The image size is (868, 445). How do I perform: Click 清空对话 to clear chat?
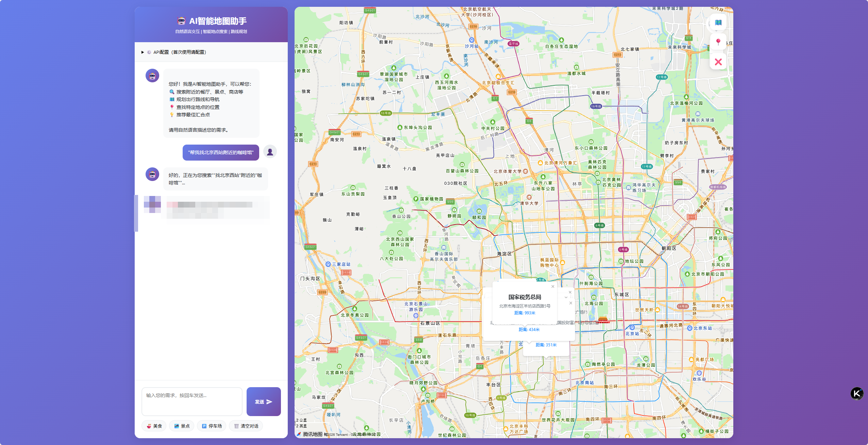tap(246, 426)
